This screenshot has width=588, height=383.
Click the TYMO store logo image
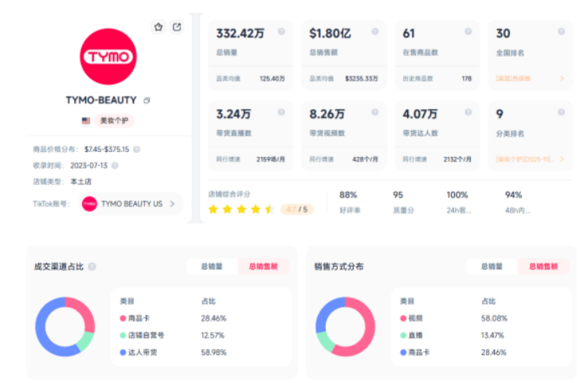[x=108, y=57]
